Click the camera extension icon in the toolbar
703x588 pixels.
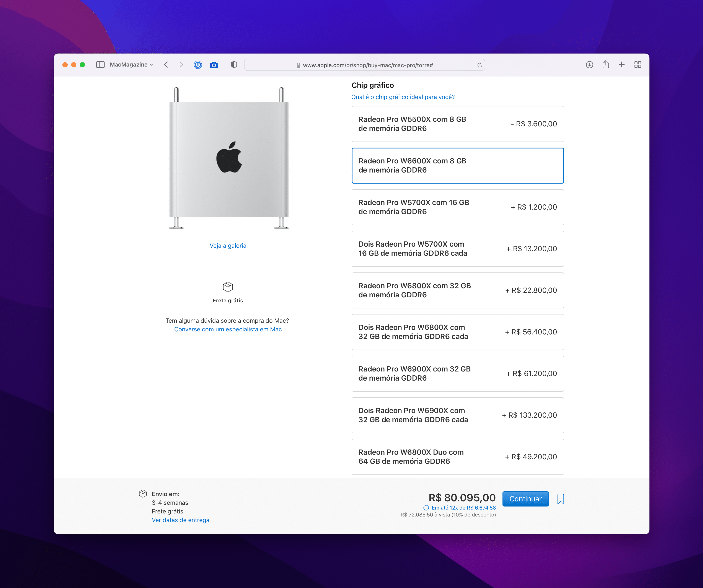(x=214, y=65)
